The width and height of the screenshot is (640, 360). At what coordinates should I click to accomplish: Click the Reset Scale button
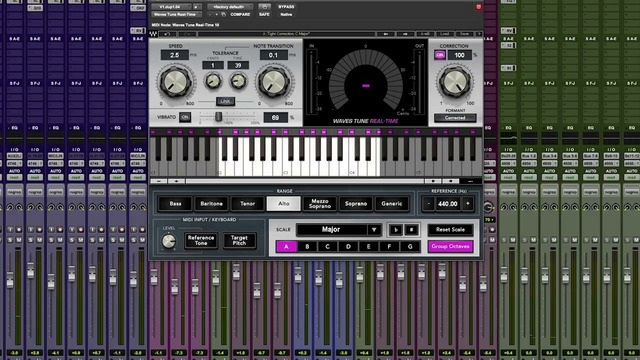click(451, 230)
